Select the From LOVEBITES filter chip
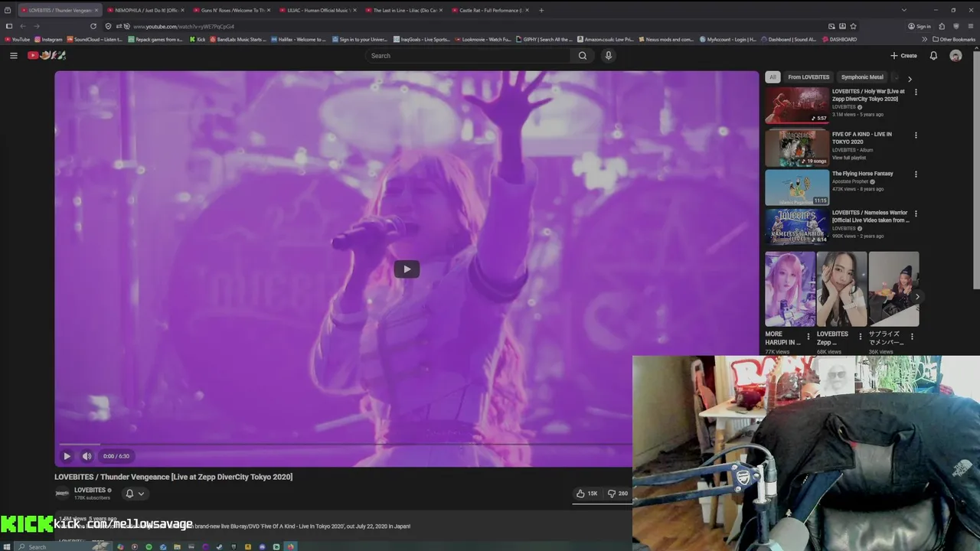 pos(808,77)
